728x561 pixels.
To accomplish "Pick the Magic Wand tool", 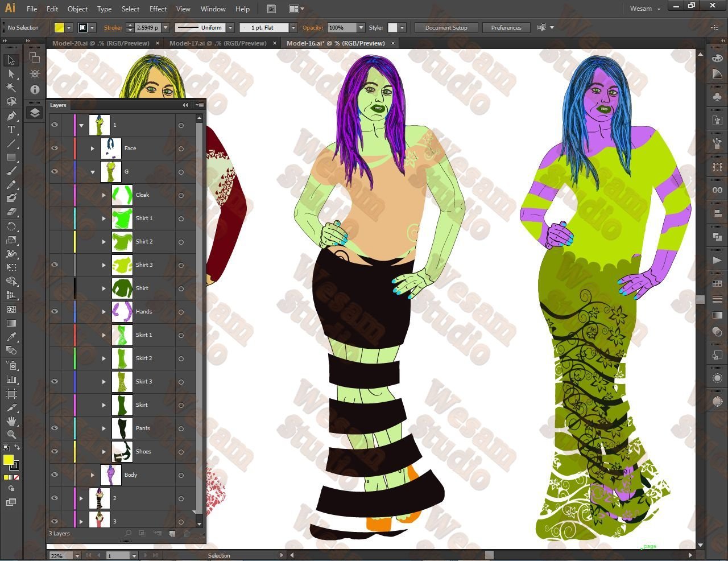I will point(11,88).
